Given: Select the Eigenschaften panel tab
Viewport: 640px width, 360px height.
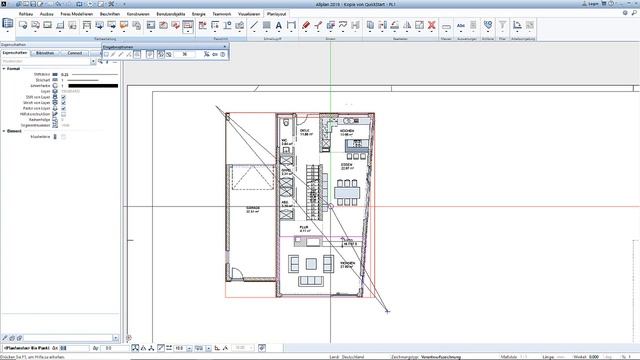Looking at the screenshot, I should tap(14, 53).
